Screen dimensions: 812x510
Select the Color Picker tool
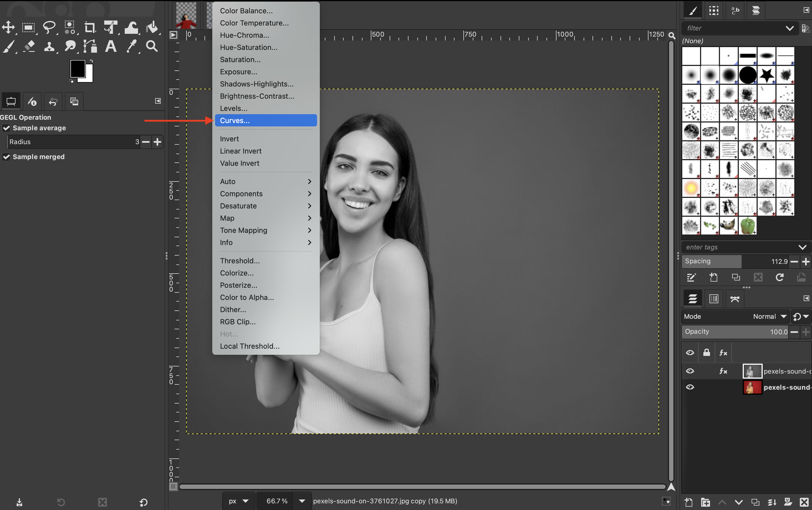[131, 46]
